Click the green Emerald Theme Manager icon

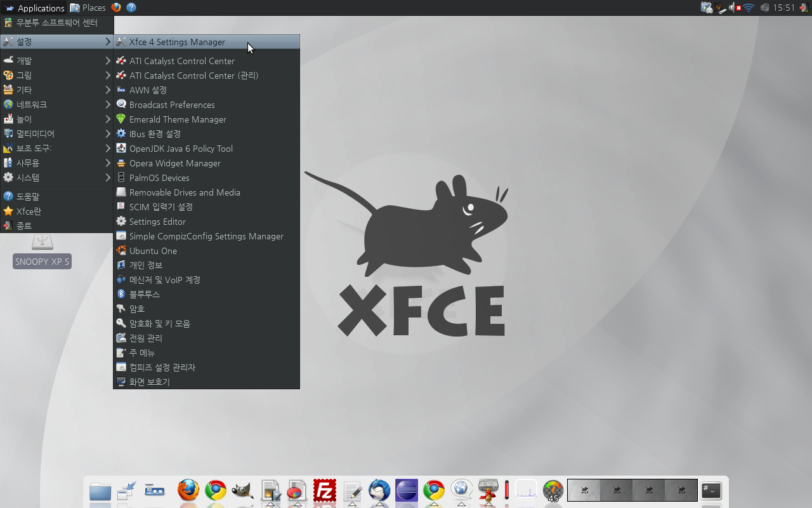coord(121,119)
